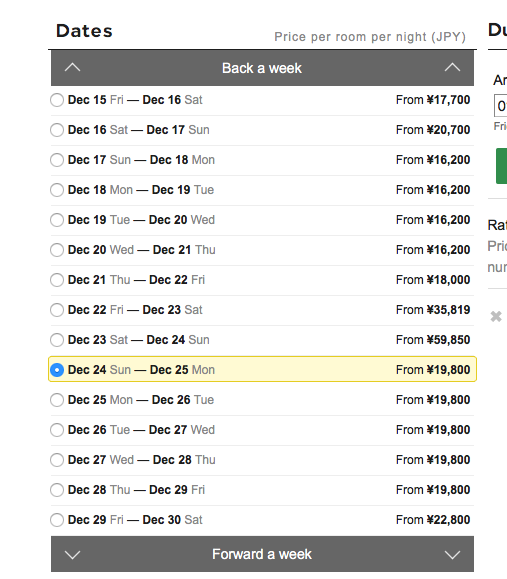507x579 pixels.
Task: Click the Dec 21 Thu — Dec 22 Fri row label
Action: [x=136, y=280]
